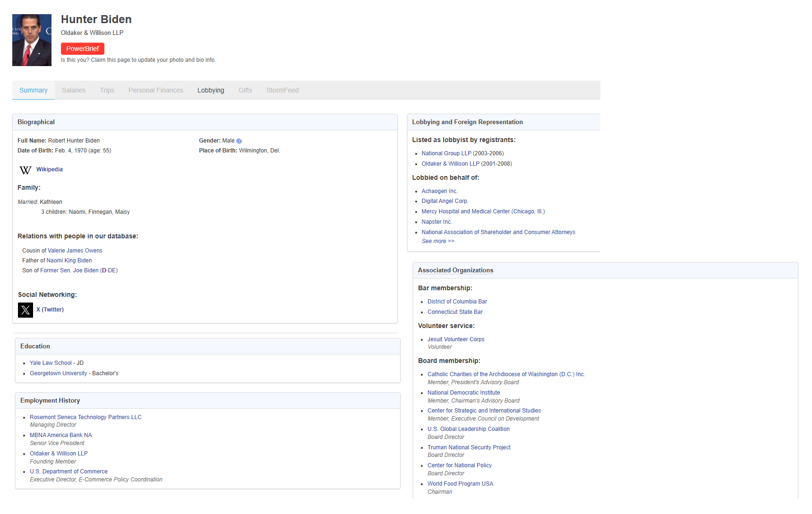
Task: Click the Wikipedia W logo icon
Action: pos(26,170)
